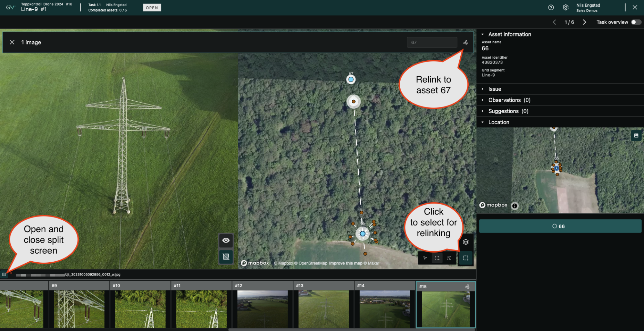The image size is (644, 331).
Task: Toggle the Task overview switch
Action: point(636,22)
